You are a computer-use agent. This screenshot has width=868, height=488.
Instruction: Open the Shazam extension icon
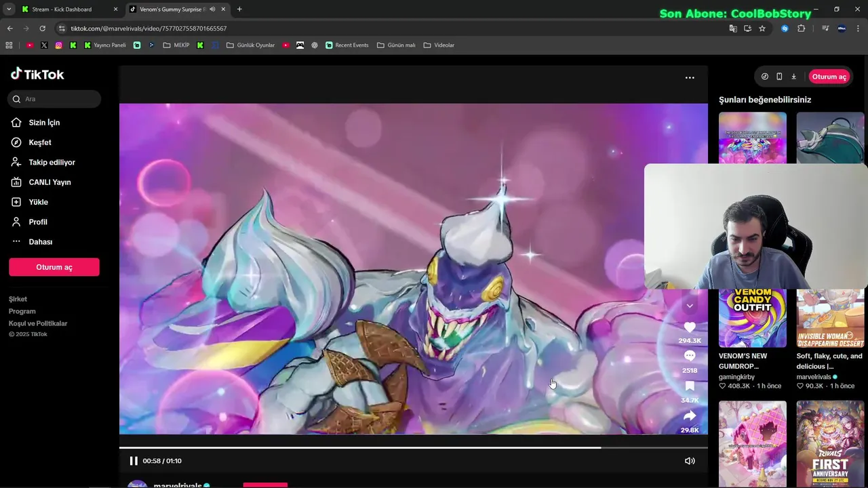click(785, 28)
